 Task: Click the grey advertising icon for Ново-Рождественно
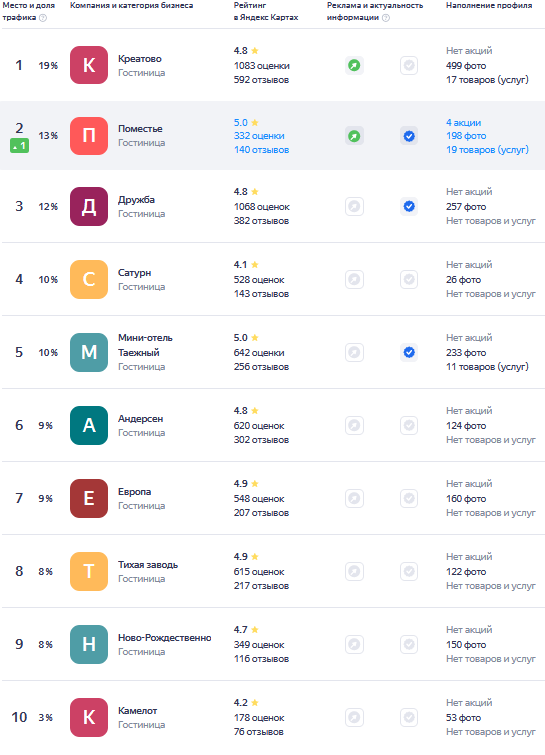tap(354, 644)
